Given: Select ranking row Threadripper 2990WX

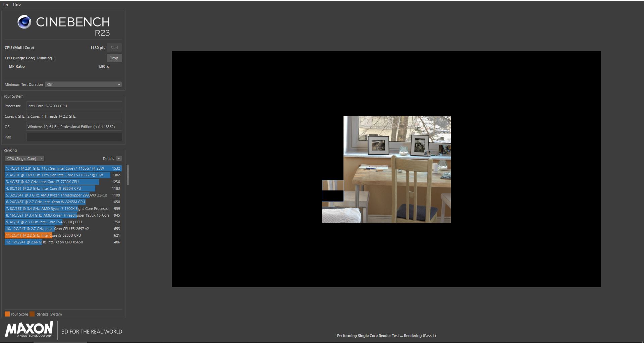Looking at the screenshot, I should pos(63,195).
